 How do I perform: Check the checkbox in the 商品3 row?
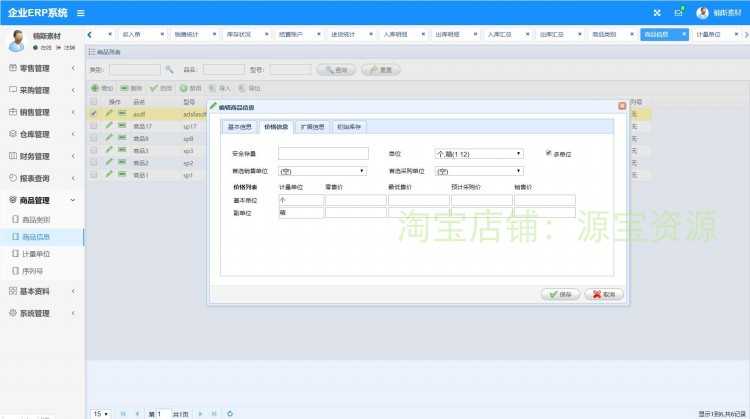tap(94, 150)
